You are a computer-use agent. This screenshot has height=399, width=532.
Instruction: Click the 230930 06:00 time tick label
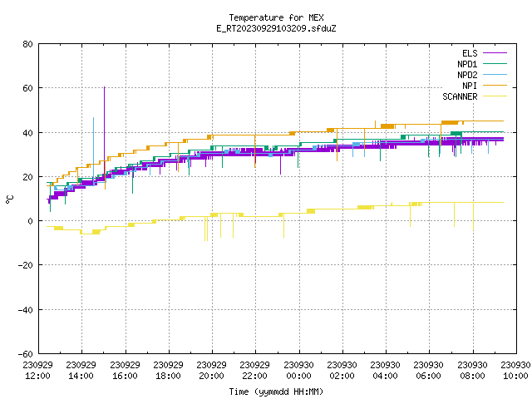pyautogui.click(x=429, y=371)
